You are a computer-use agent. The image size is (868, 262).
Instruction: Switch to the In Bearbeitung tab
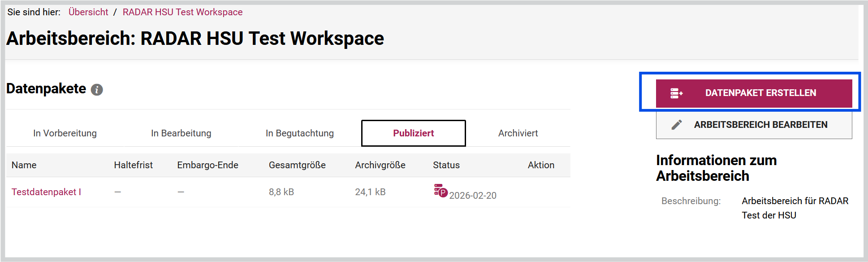[x=181, y=133]
